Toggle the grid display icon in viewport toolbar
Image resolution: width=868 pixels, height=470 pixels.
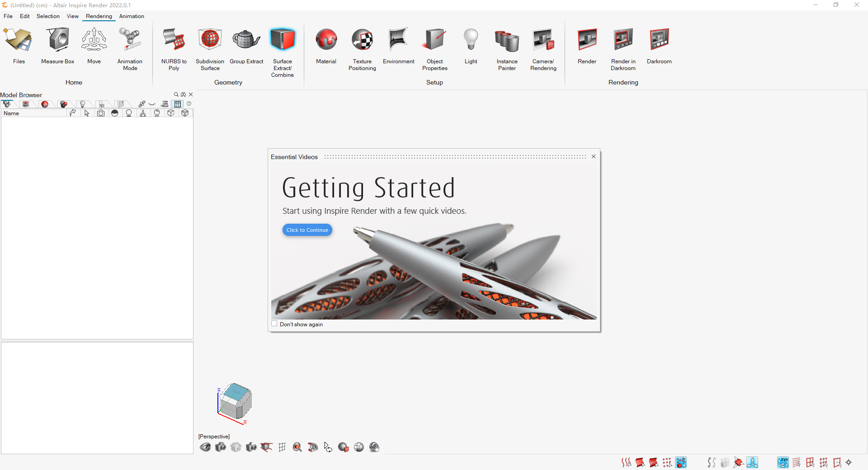coord(282,447)
